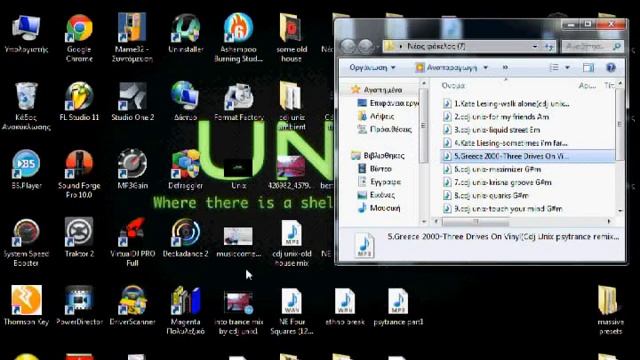The width and height of the screenshot is (640, 360).
Task: Select 'cdj unix-old house mix' MP3 file
Action: pyautogui.click(x=292, y=243)
